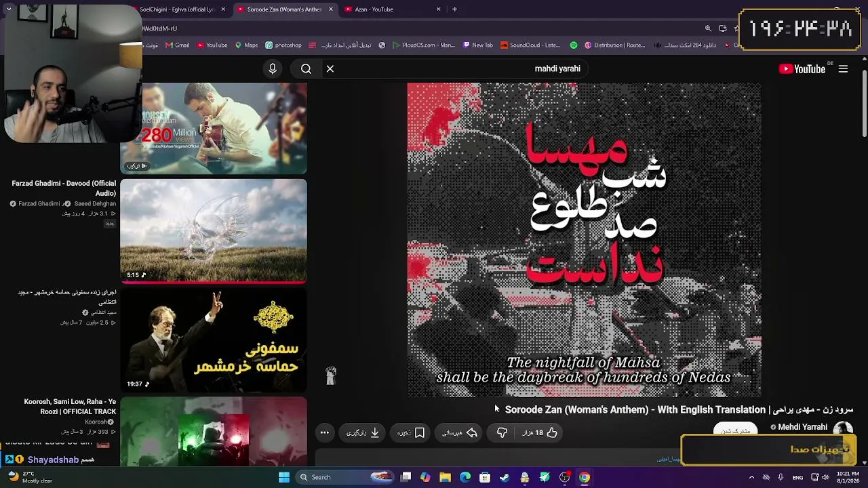Open the Windows Start menu
868x488 pixels.
284,477
